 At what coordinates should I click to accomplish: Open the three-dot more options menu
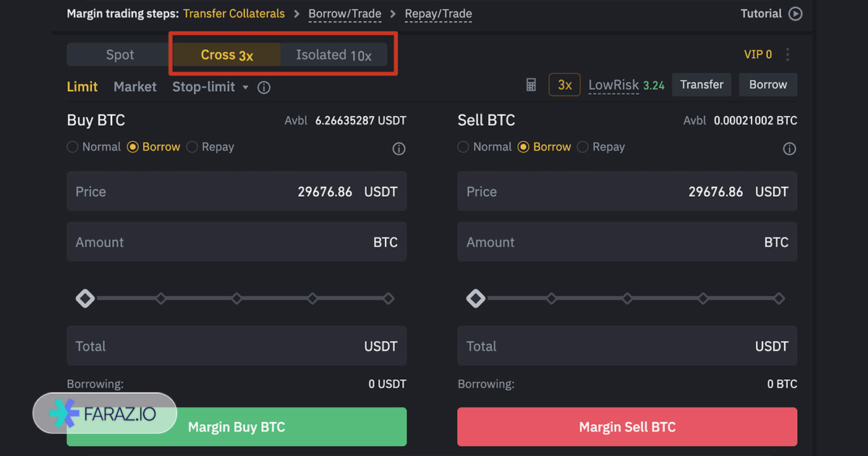pos(788,54)
